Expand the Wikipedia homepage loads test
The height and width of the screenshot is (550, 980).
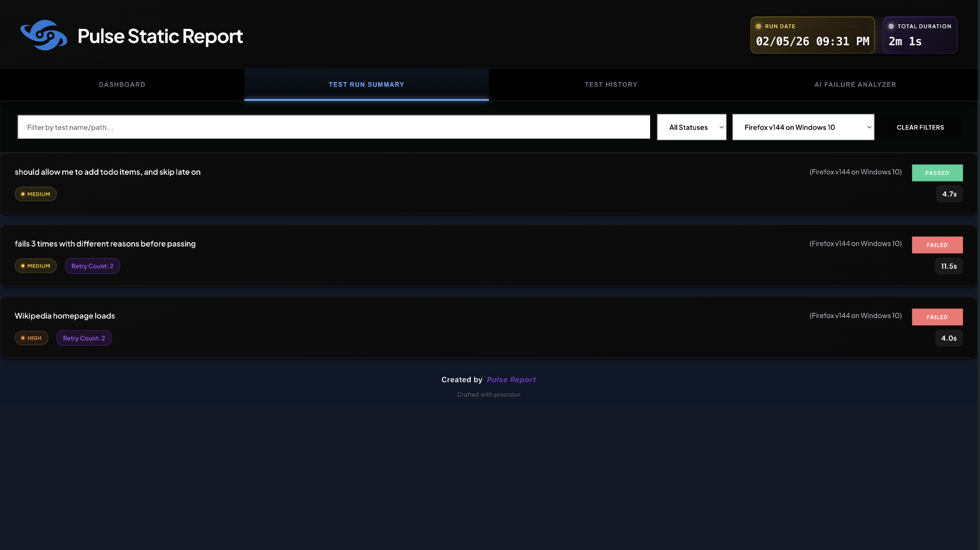[x=65, y=316]
